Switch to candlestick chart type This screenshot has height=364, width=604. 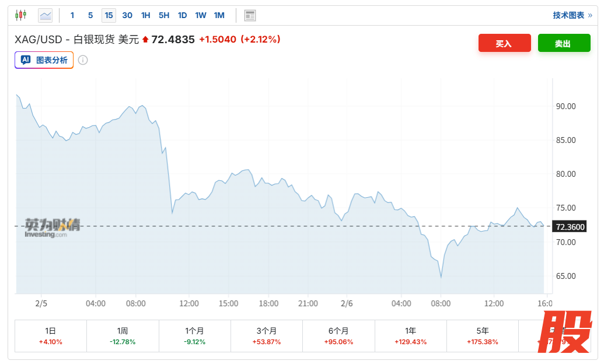[21, 15]
